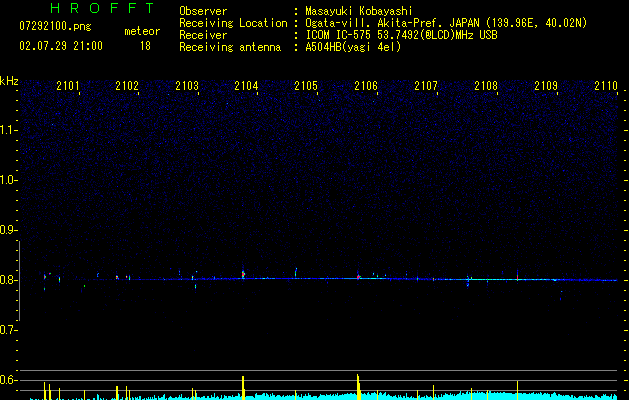
Task: Click the 1.0 kHz axis label
Action: coord(9,180)
